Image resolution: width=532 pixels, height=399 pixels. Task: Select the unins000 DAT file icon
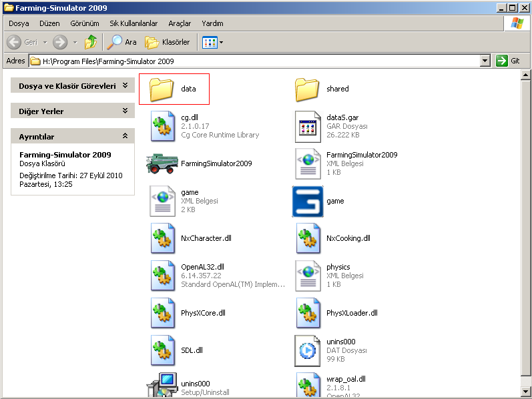[x=308, y=350]
